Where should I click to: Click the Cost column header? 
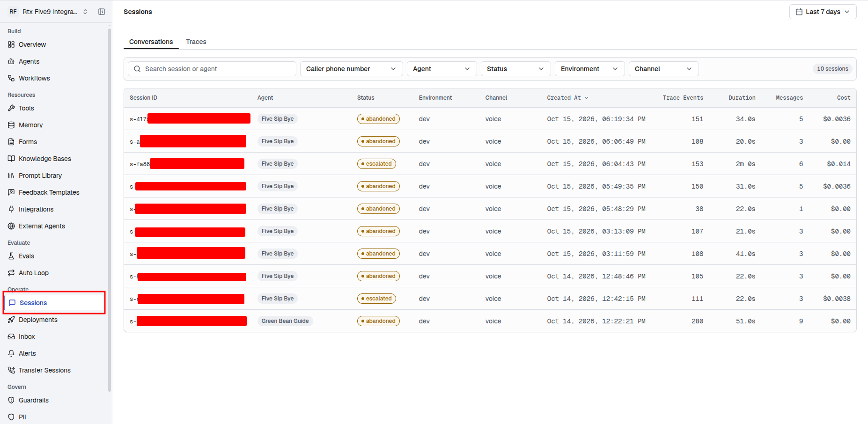point(844,98)
